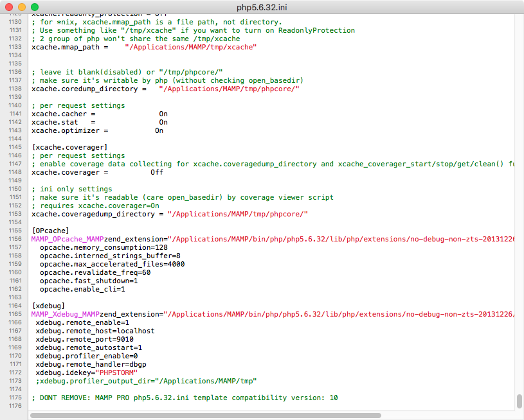Click the opcache.revalidate_freq=60 line
Image resolution: width=524 pixels, height=420 pixels.
point(95,272)
